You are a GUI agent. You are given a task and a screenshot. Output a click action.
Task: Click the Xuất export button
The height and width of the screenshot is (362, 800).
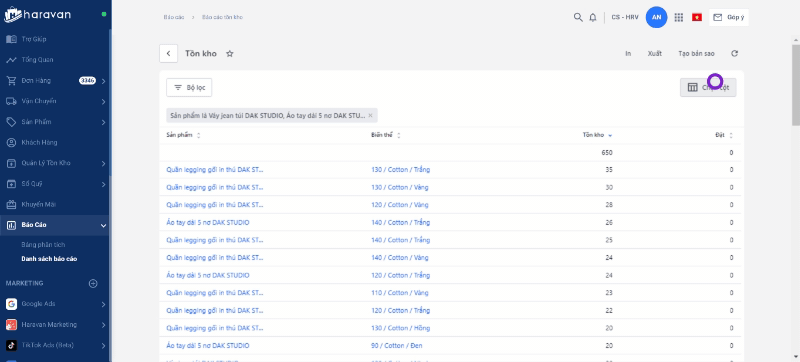[655, 54]
